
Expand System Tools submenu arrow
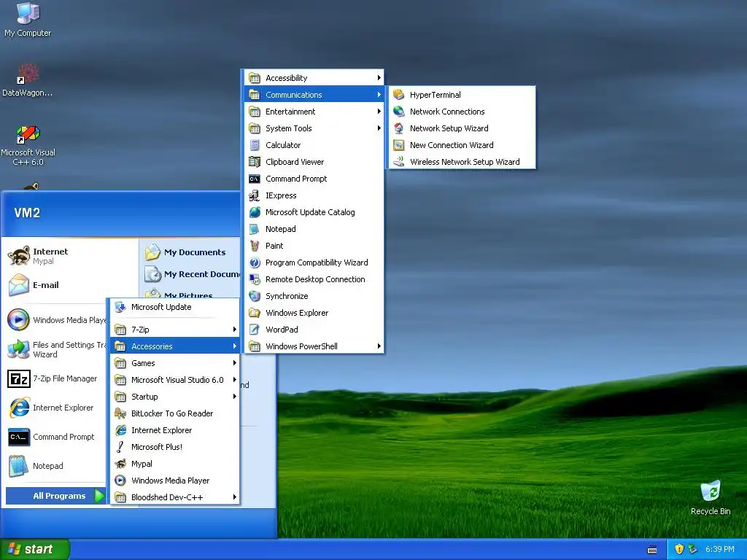(379, 128)
